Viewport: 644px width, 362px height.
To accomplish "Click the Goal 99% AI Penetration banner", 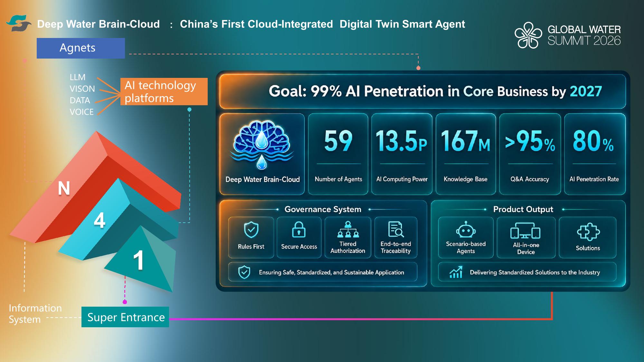I will coord(422,91).
